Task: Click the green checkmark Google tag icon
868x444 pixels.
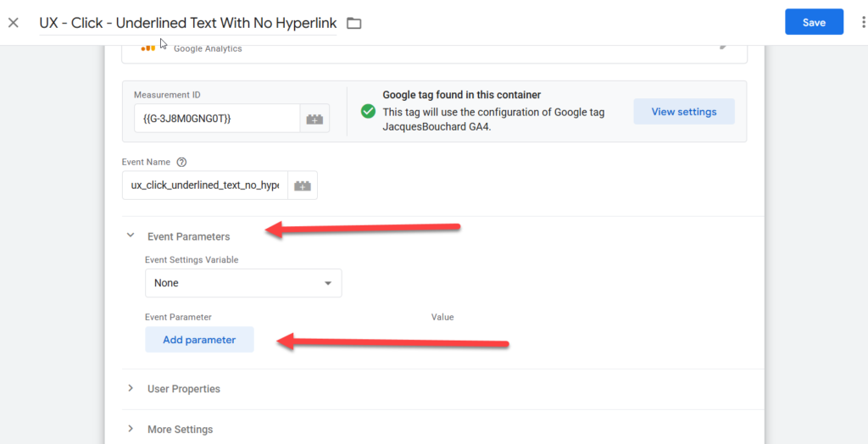Action: pyautogui.click(x=368, y=112)
